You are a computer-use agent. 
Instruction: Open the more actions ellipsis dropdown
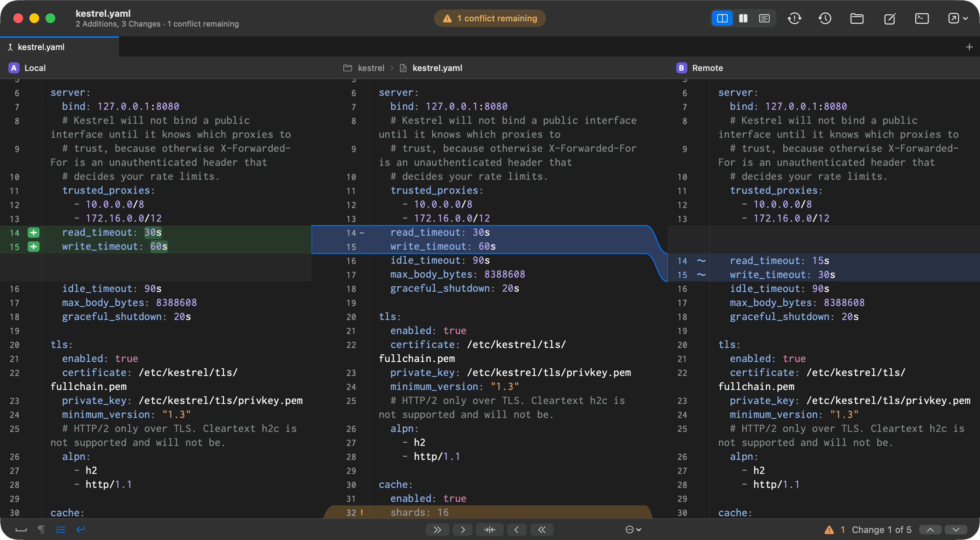click(x=633, y=530)
